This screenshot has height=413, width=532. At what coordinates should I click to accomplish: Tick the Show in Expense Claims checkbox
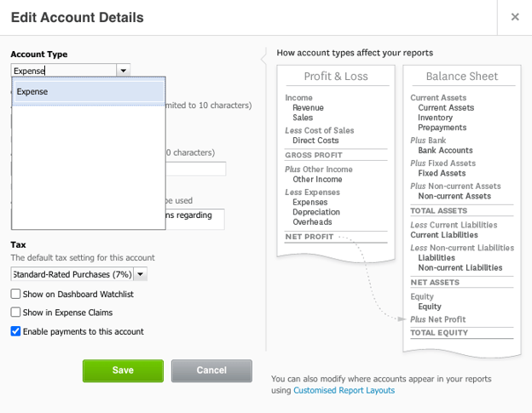point(16,313)
